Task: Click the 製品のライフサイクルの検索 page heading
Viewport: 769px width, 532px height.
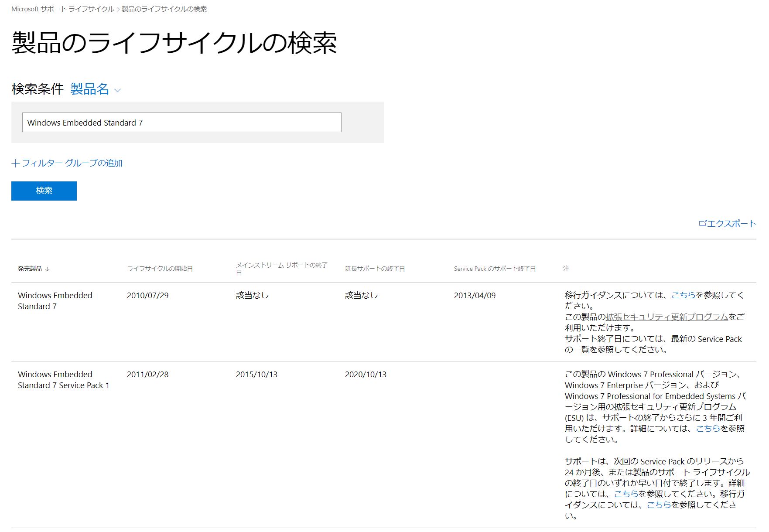Action: coord(174,43)
